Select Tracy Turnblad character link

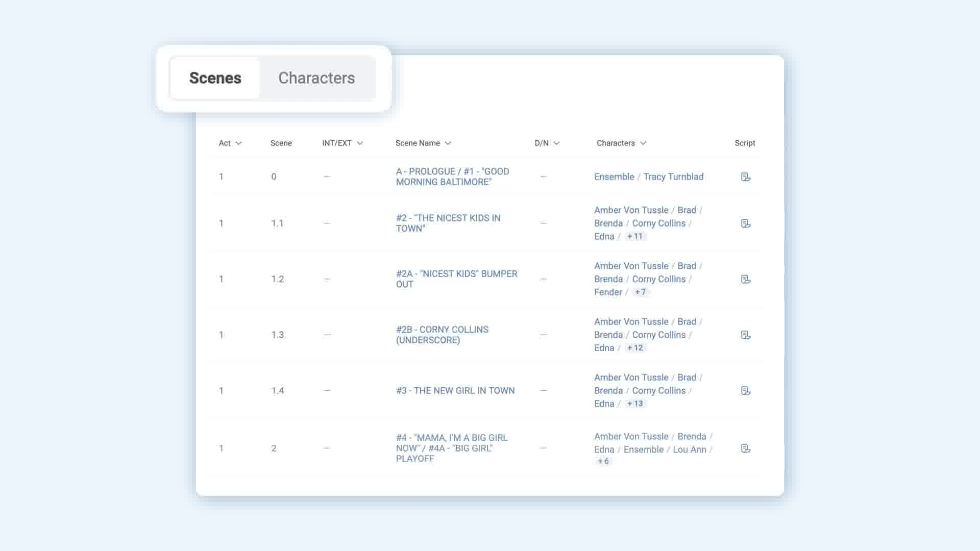673,177
